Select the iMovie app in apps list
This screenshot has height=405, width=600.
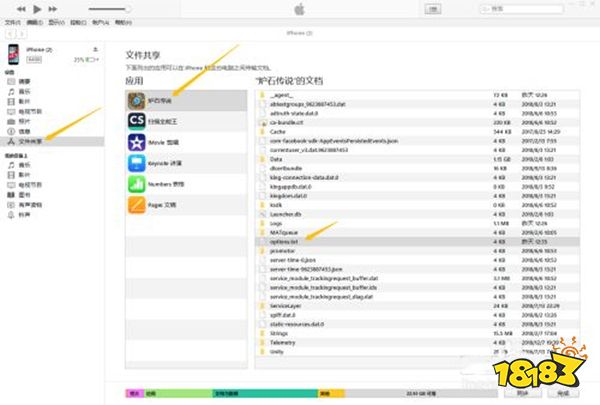coord(186,142)
